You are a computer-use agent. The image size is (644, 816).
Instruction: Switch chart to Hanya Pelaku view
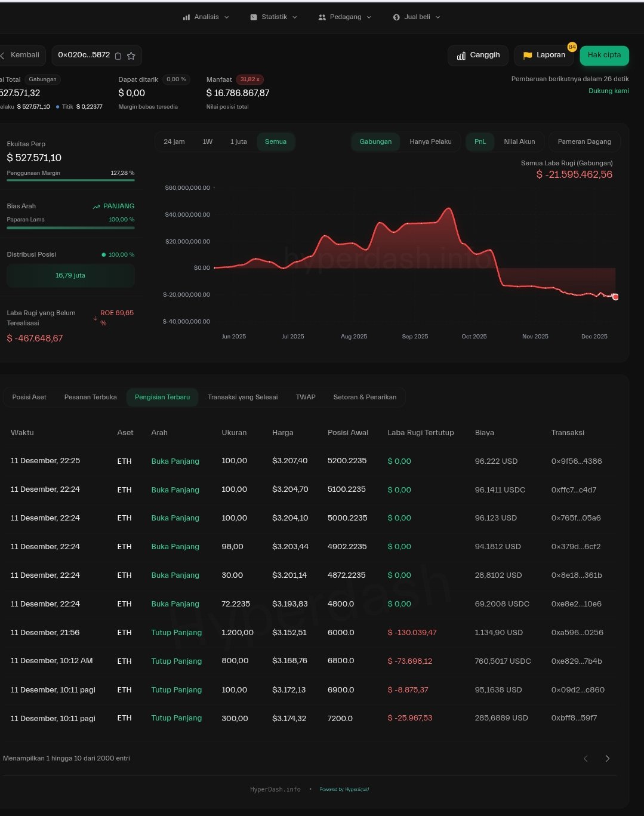(x=430, y=142)
